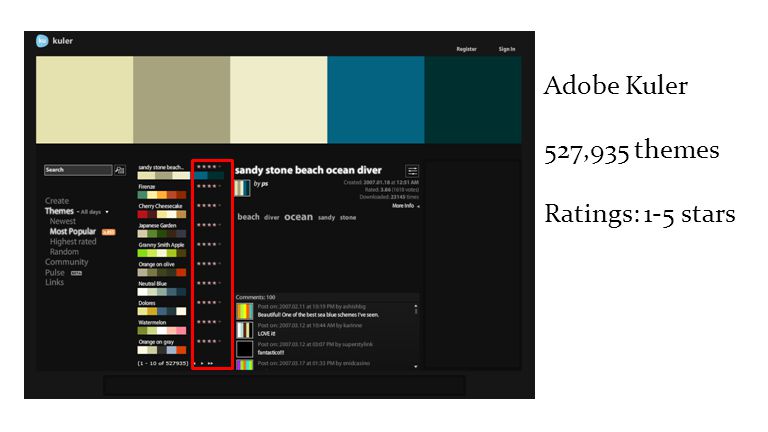Viewport: 768px width, 432px height.
Task: Click star rating of Japanese Garden theme
Action: 209,225
